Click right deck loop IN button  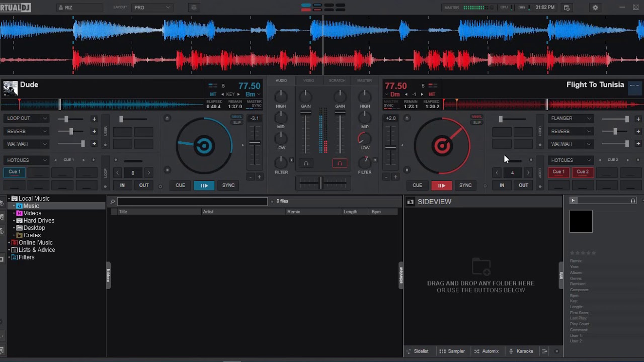coord(502,186)
